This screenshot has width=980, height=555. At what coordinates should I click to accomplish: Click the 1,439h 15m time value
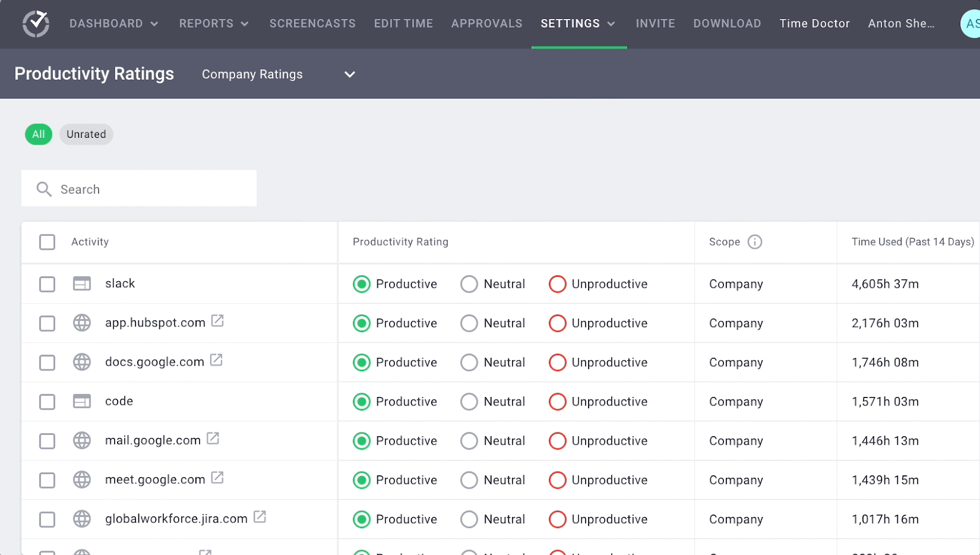(885, 480)
